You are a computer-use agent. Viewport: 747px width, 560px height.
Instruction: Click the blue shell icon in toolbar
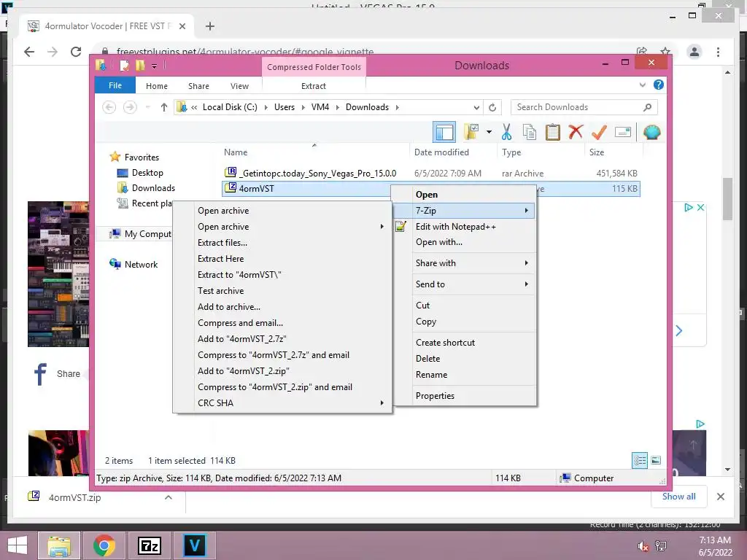pyautogui.click(x=651, y=132)
